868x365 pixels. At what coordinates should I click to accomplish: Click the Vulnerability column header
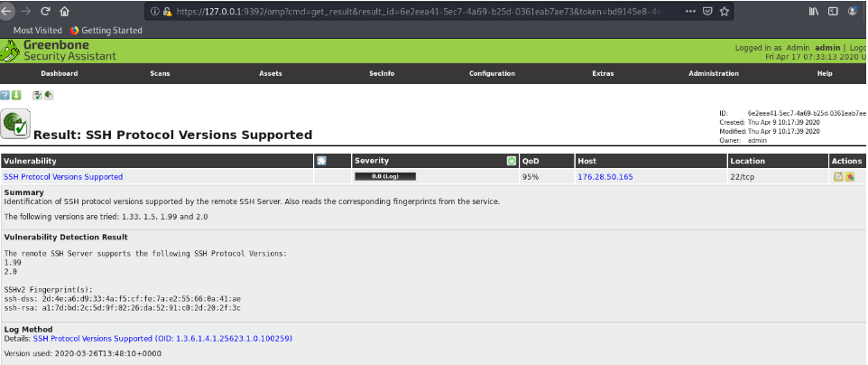(30, 161)
